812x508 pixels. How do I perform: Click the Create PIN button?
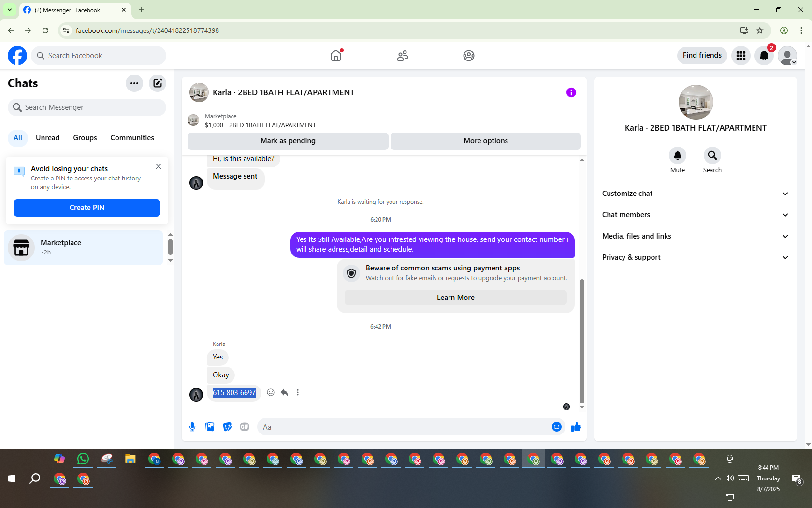(x=87, y=208)
